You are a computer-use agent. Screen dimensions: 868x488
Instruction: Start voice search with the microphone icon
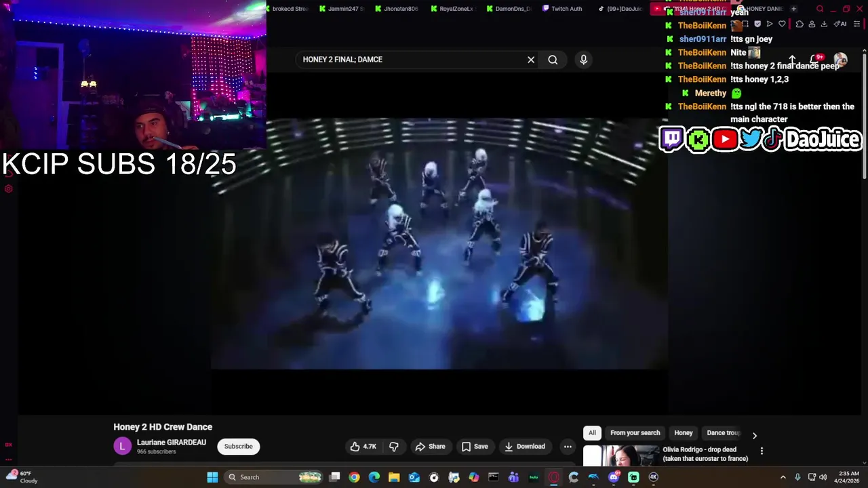point(583,60)
